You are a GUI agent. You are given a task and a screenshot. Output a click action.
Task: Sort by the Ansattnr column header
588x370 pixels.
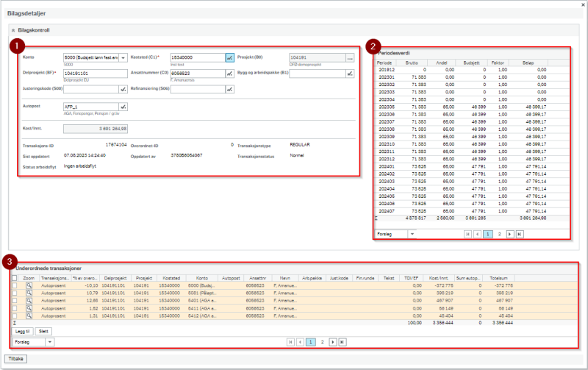[x=258, y=279]
